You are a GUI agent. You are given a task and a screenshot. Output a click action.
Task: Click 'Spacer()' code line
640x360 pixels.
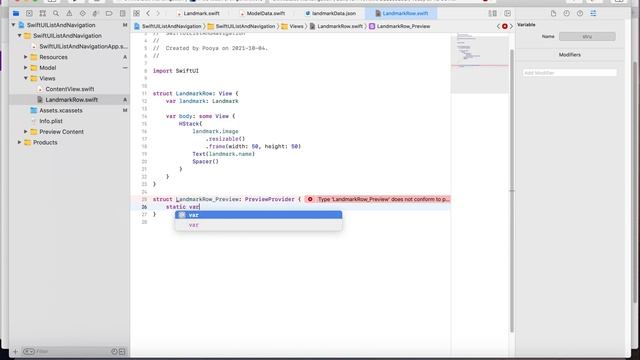205,162
